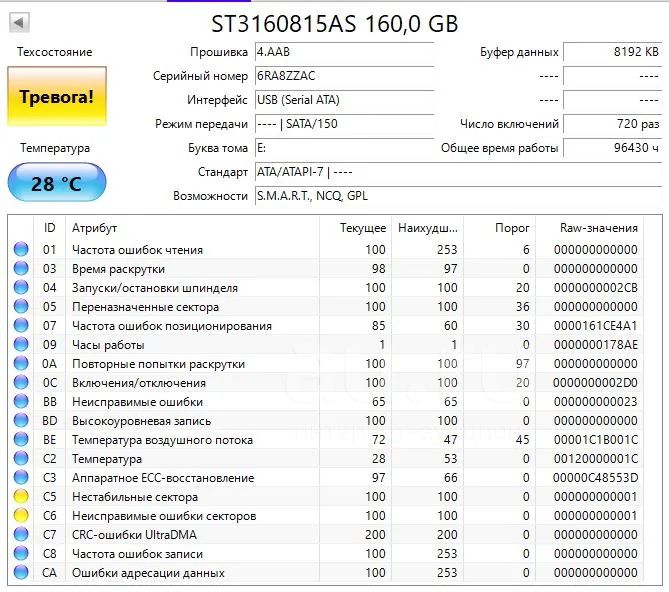Image resolution: width=669 pixels, height=592 pixels.
Task: Click attribute name Частота ошибок позиционирования
Action: (172, 326)
